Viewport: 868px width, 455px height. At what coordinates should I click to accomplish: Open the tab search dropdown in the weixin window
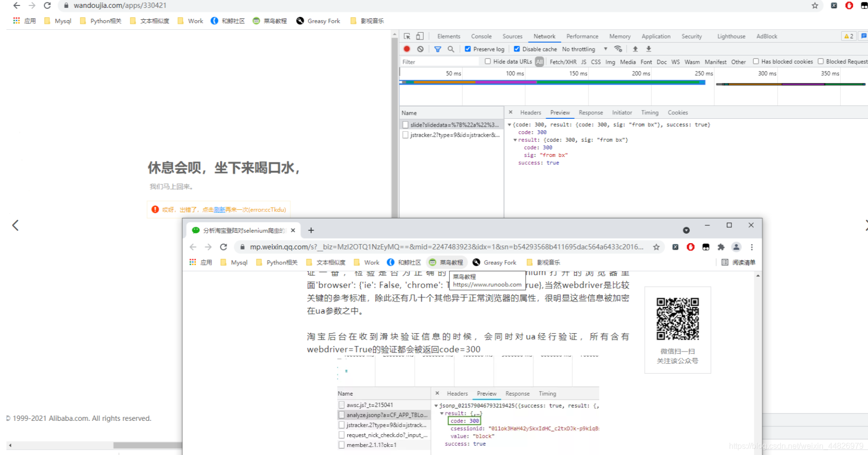click(686, 230)
